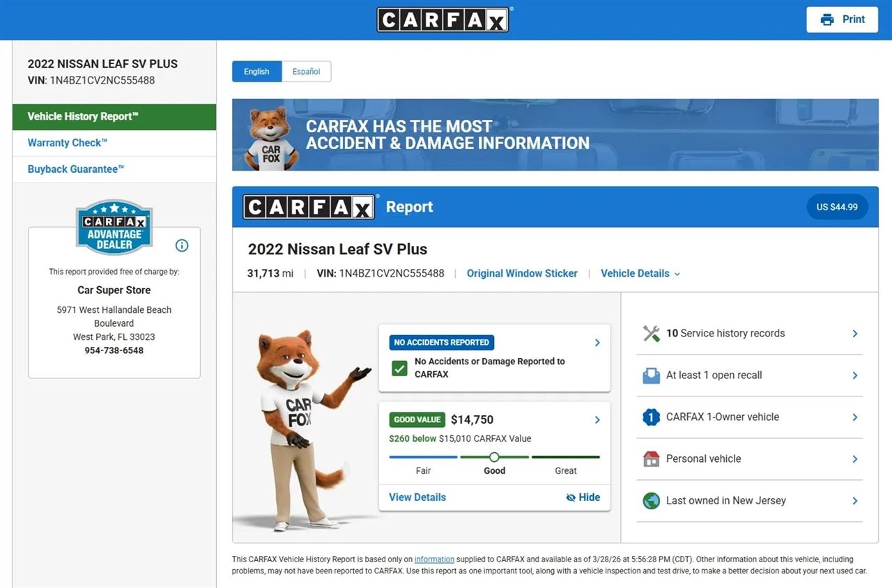Open the Warranty Check section
The height and width of the screenshot is (588, 892).
point(68,143)
